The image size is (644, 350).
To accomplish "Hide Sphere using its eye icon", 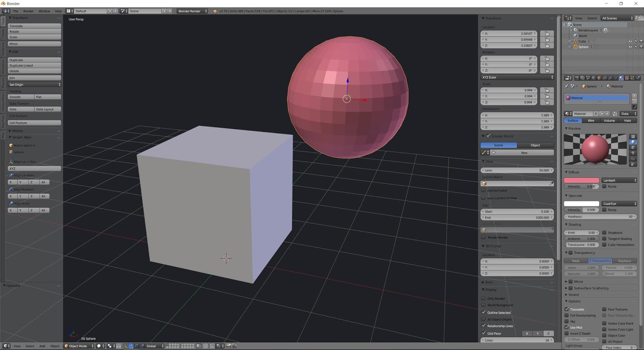I will click(630, 47).
